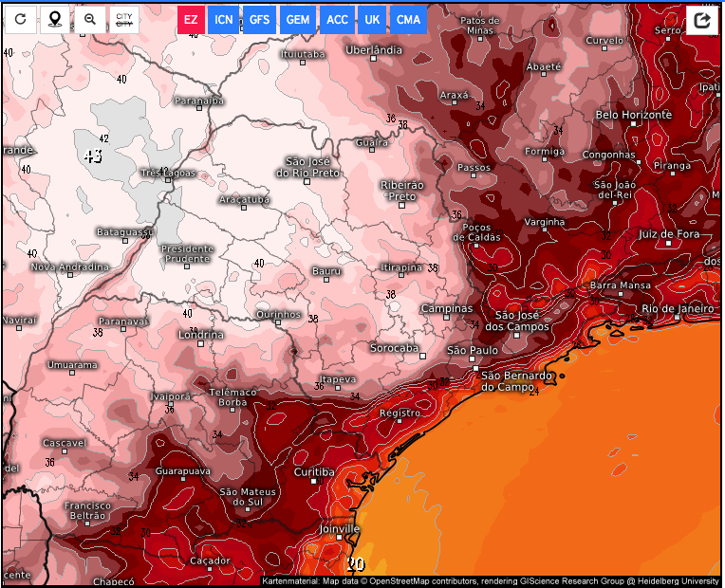Image resolution: width=725 pixels, height=588 pixels.
Task: Open the location pin tool
Action: [x=55, y=20]
